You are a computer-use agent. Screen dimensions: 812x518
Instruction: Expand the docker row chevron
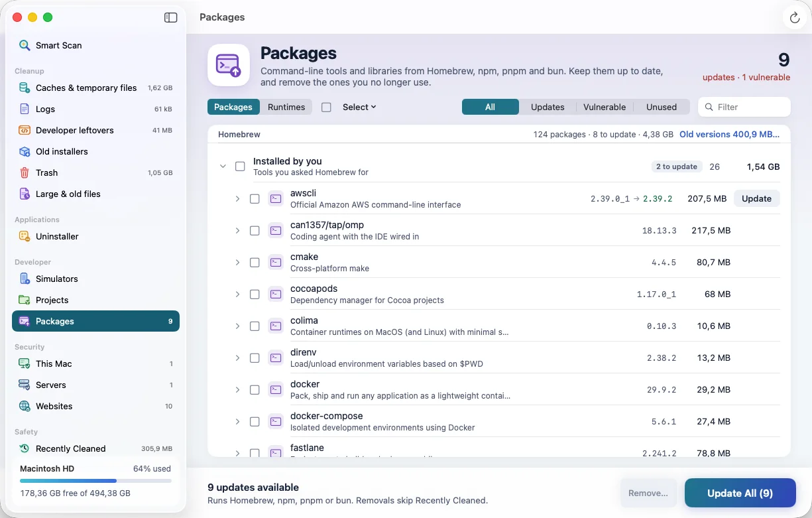(x=237, y=389)
